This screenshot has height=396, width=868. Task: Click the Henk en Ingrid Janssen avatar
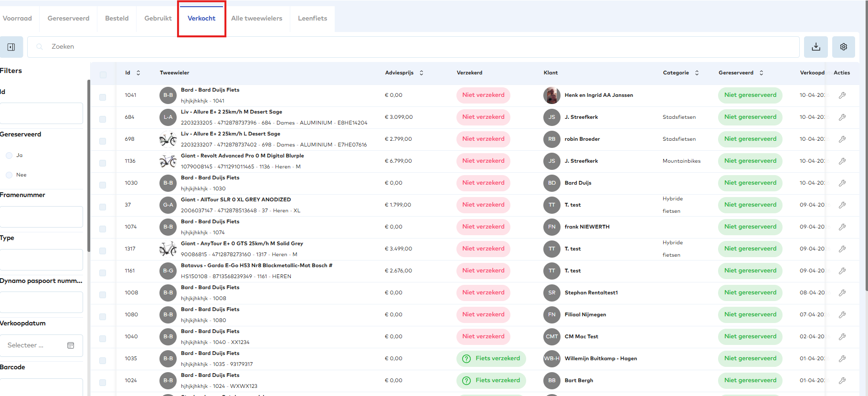tap(551, 95)
